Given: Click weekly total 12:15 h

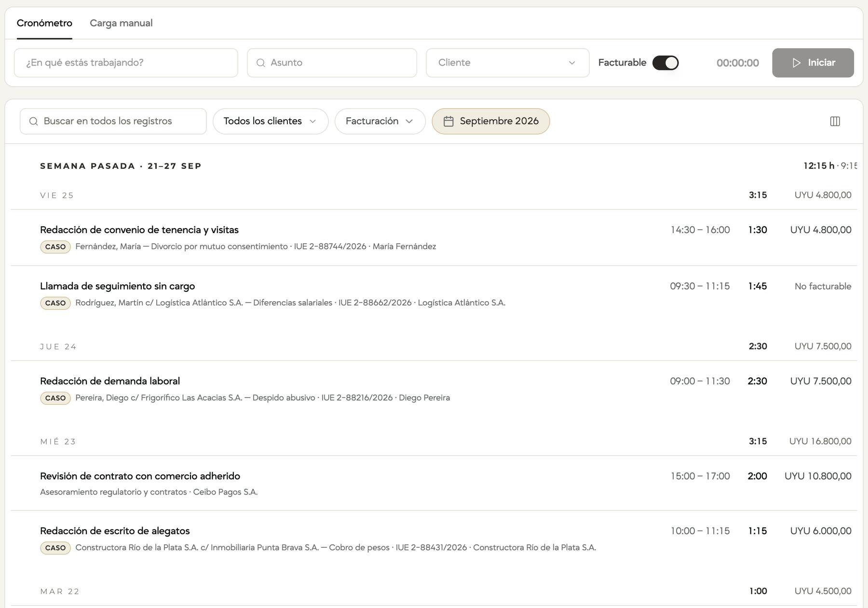Looking at the screenshot, I should tap(819, 166).
